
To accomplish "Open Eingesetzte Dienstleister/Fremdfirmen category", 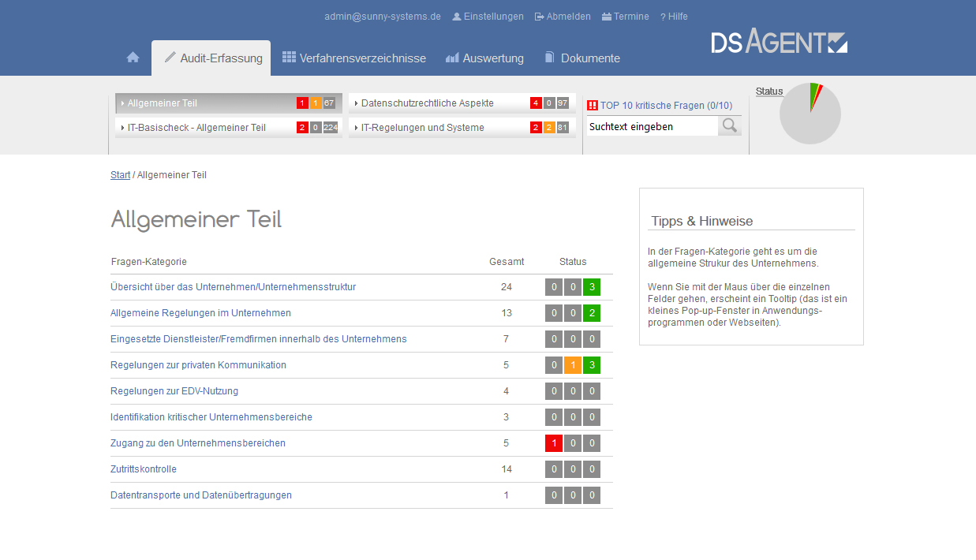I will point(259,339).
